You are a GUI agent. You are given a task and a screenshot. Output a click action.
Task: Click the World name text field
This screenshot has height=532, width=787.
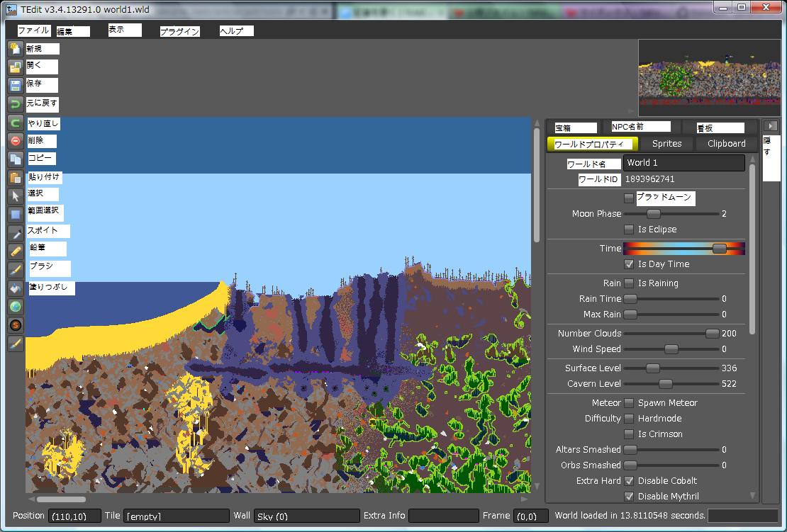point(683,163)
